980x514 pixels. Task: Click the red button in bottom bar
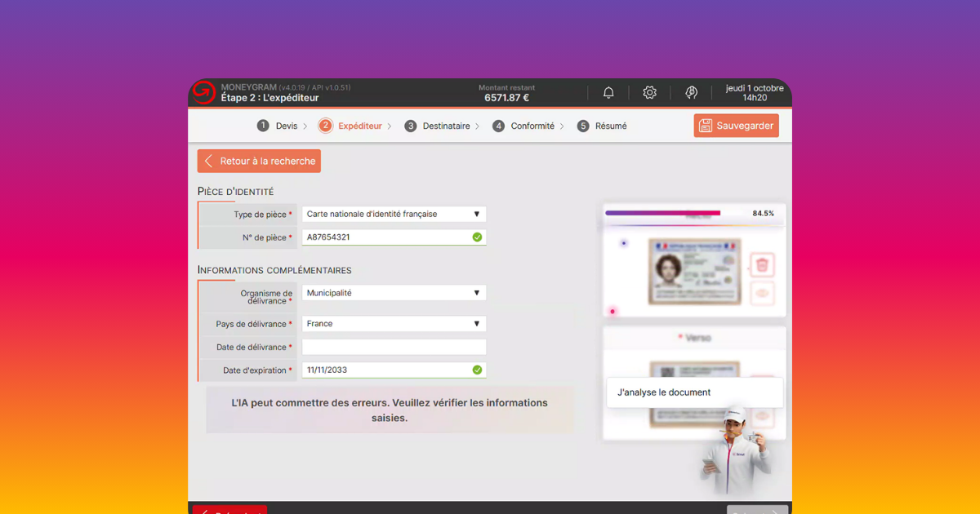pos(229,509)
